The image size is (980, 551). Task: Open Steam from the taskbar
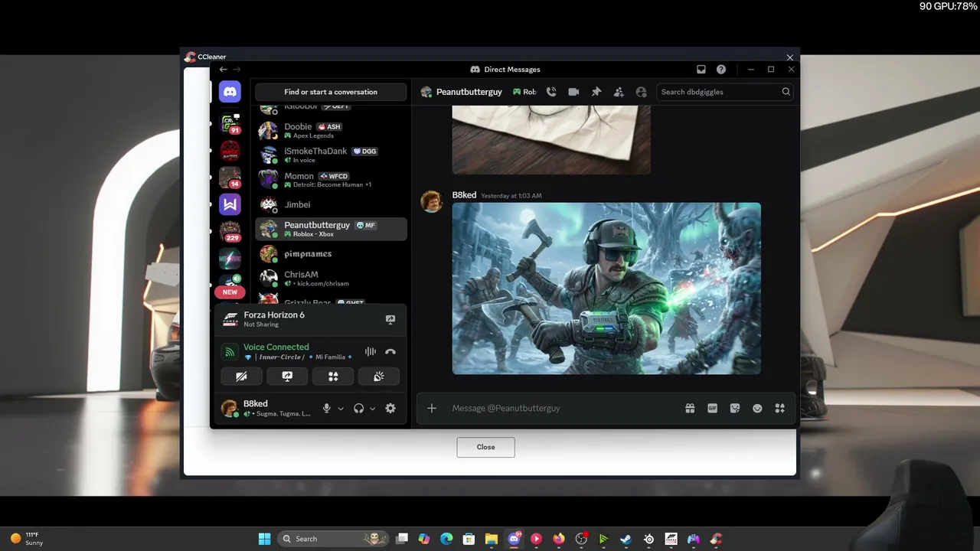pos(626,539)
